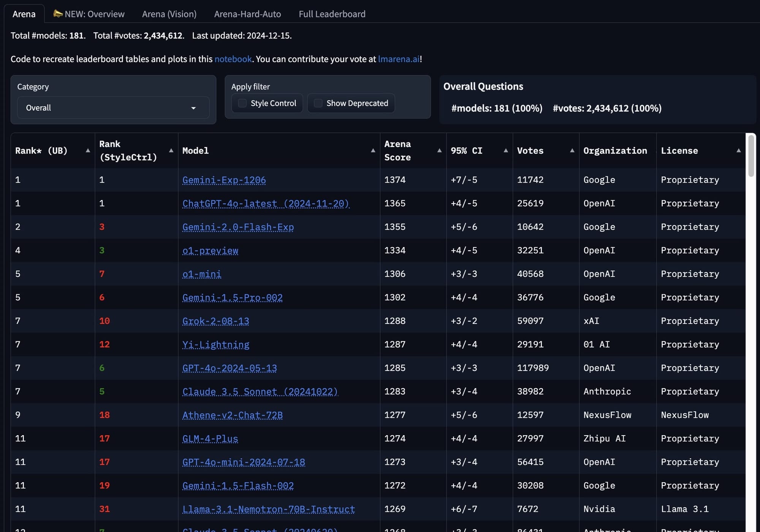Click the xAI organization cell
This screenshot has height=532, width=760.
click(x=618, y=321)
